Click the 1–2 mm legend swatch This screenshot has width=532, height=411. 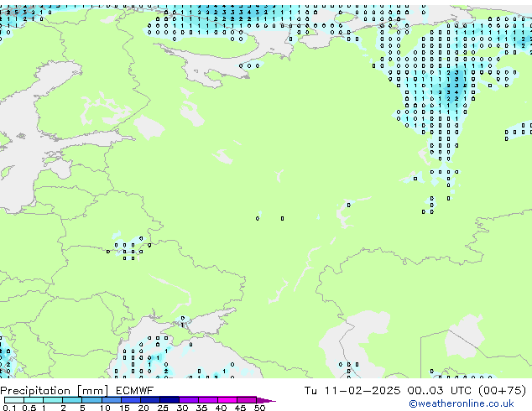[53, 400]
